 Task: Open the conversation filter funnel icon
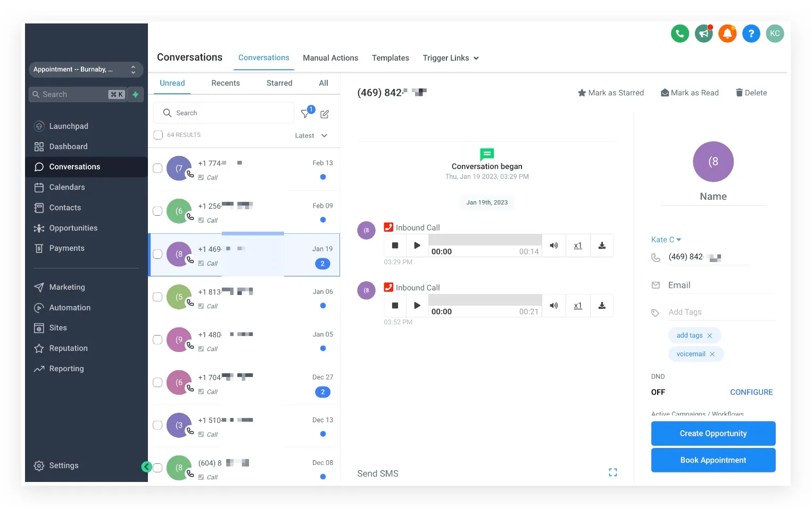305,113
